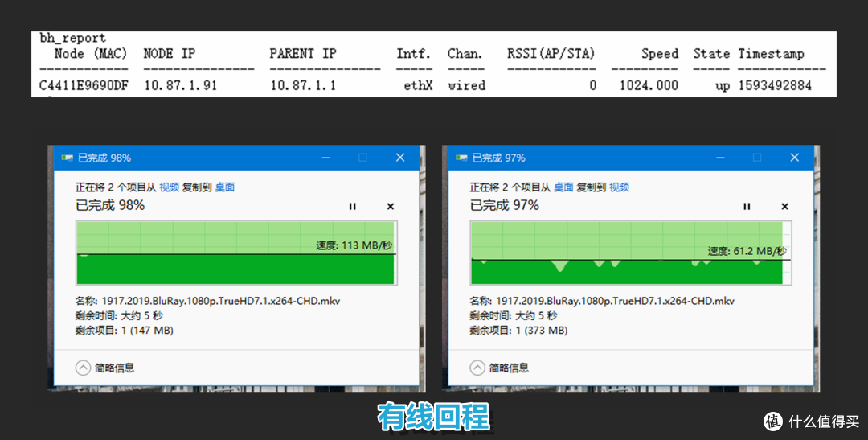Image resolution: width=868 pixels, height=440 pixels.
Task: Click the 速度: 113 MB/秒 label
Action: coord(354,245)
